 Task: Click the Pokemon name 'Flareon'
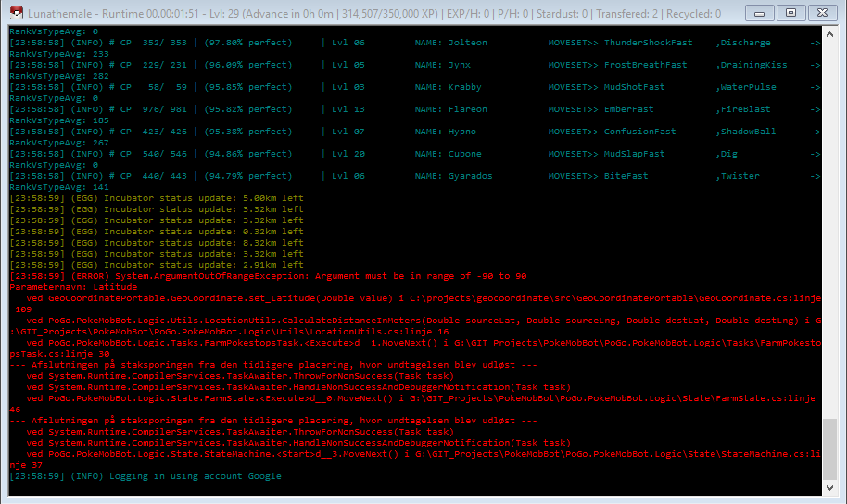point(467,109)
